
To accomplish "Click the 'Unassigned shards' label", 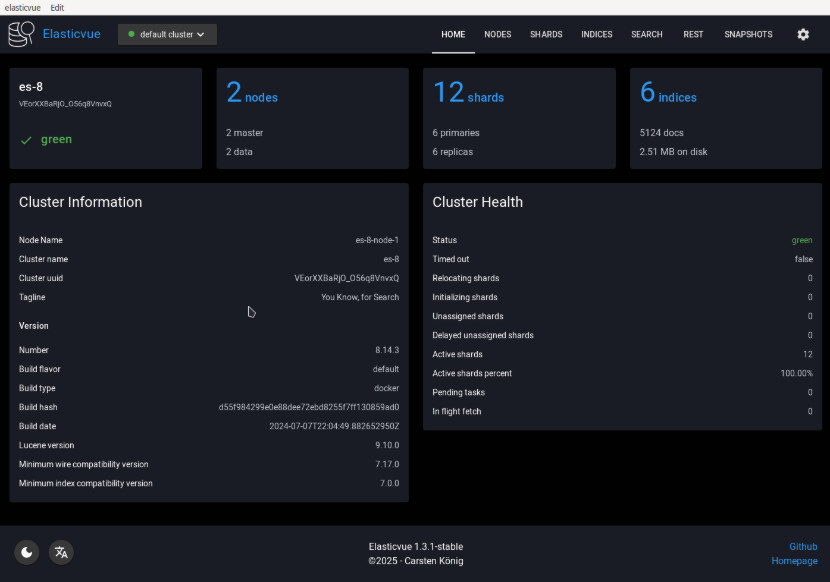I will (468, 316).
